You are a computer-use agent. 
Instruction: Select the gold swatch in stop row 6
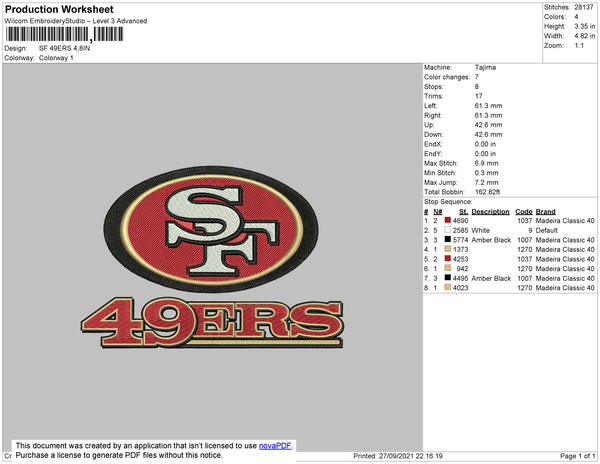coord(447,268)
